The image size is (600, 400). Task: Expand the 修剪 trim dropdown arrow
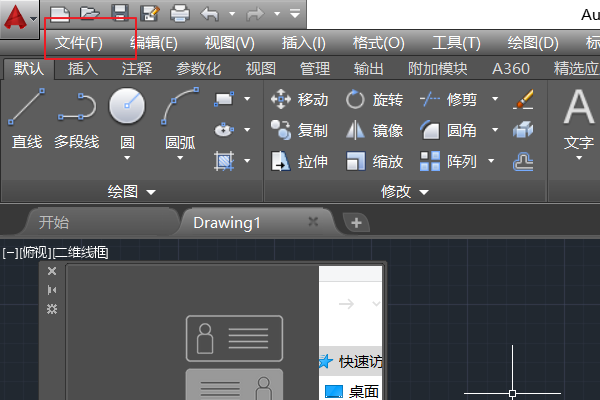(495, 99)
